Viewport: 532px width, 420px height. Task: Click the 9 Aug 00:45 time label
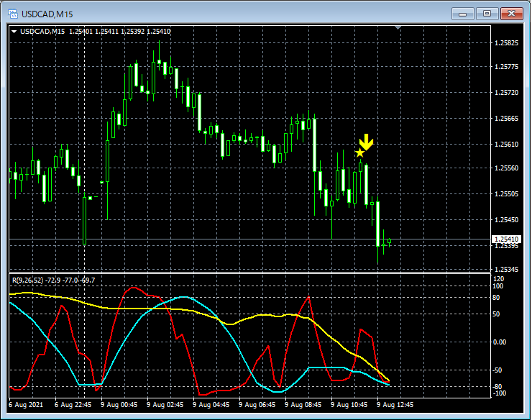[119, 405]
